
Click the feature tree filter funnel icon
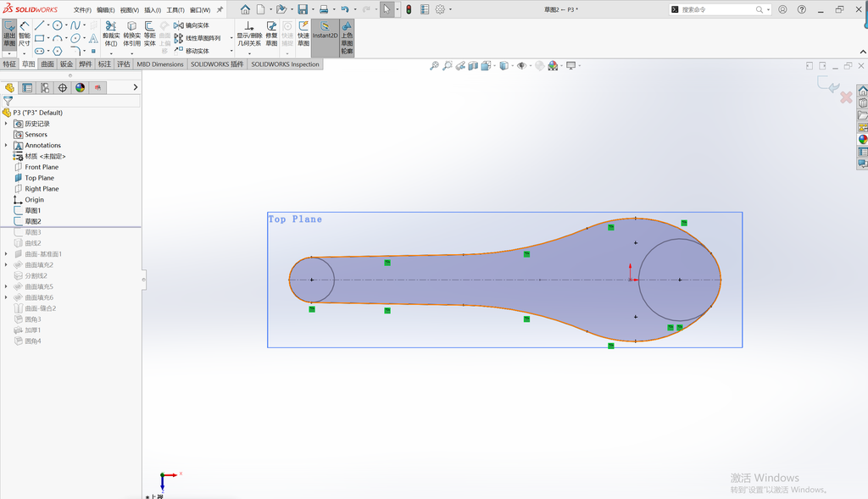[8, 101]
